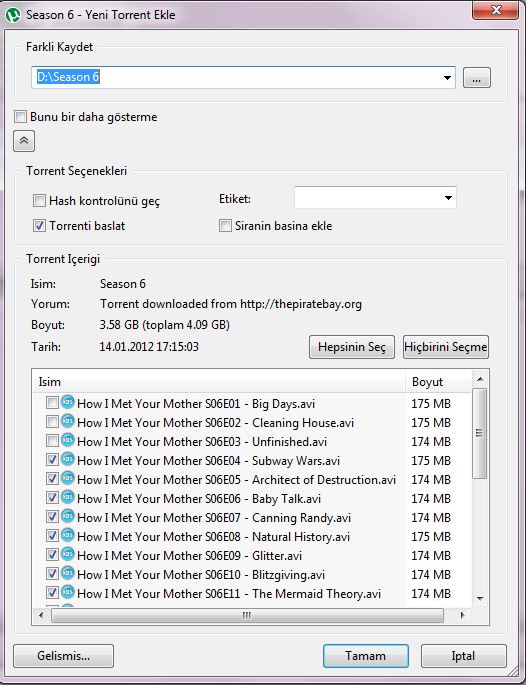This screenshot has width=526, height=685.
Task: Click file icon next to S06E06 Baby Talk
Action: [68, 497]
